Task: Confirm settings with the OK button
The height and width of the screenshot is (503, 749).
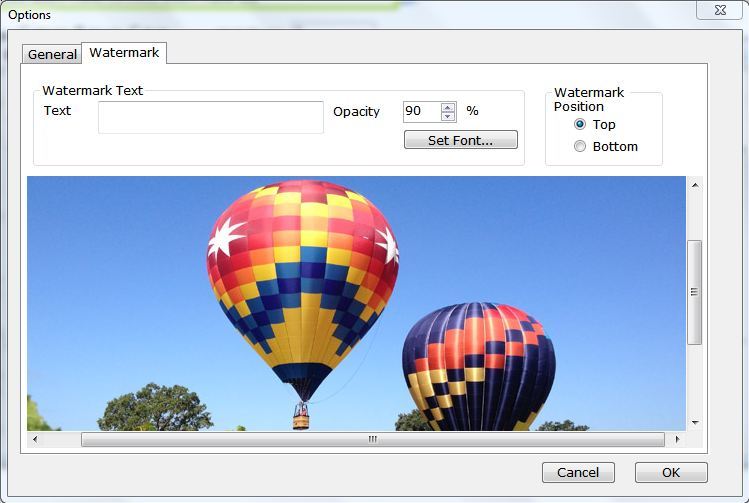Action: pyautogui.click(x=671, y=472)
